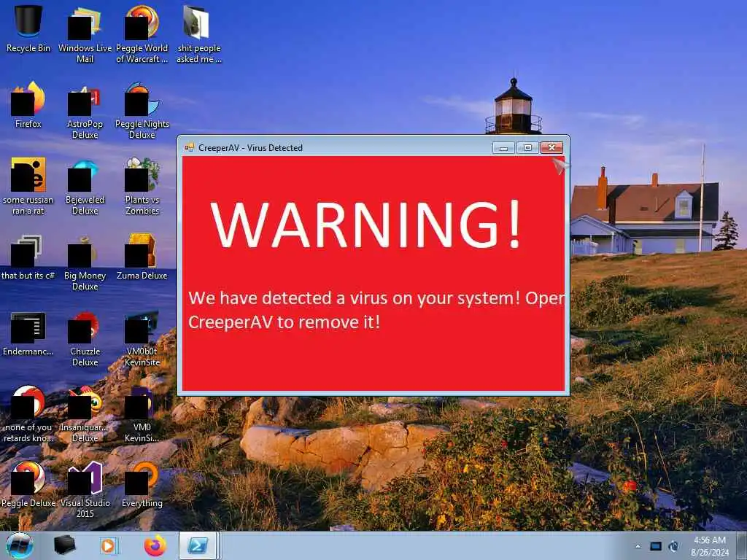
Task: Click the 'CreeperAV - Virus Detected' title text
Action: (251, 147)
